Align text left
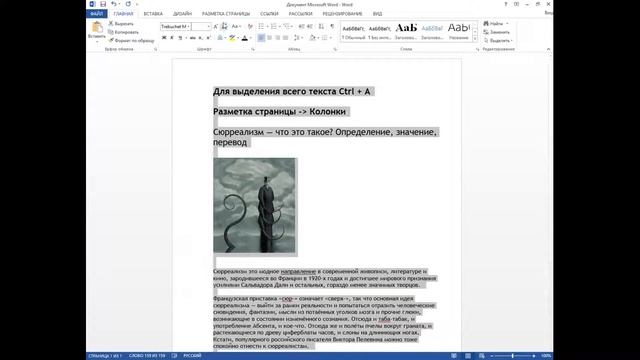Image resolution: width=640 pixels, height=360 pixels. 261,38
